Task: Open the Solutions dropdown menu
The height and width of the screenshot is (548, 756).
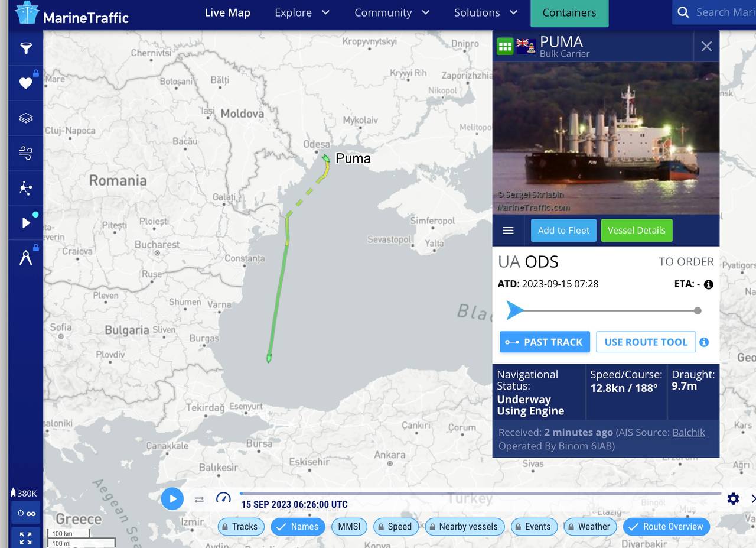Action: pos(485,12)
